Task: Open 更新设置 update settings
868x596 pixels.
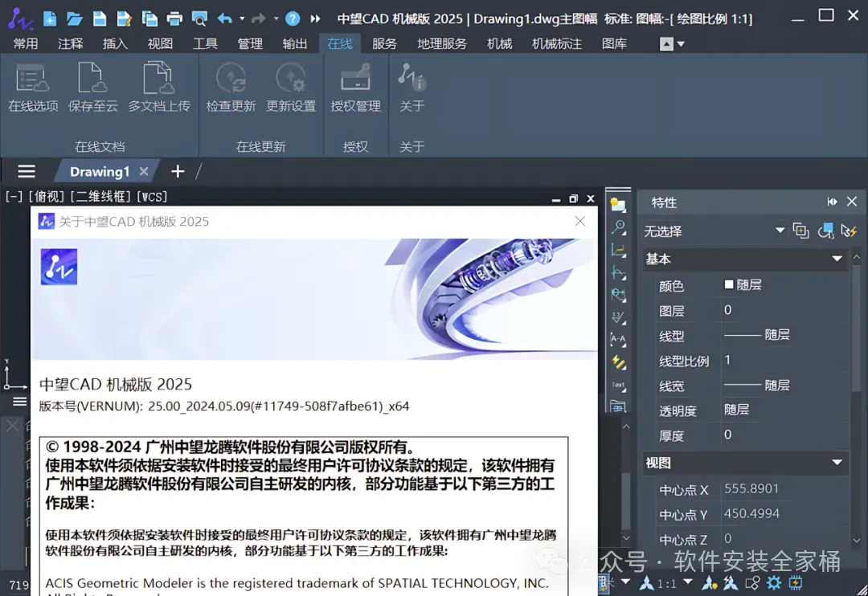Action: point(291,87)
